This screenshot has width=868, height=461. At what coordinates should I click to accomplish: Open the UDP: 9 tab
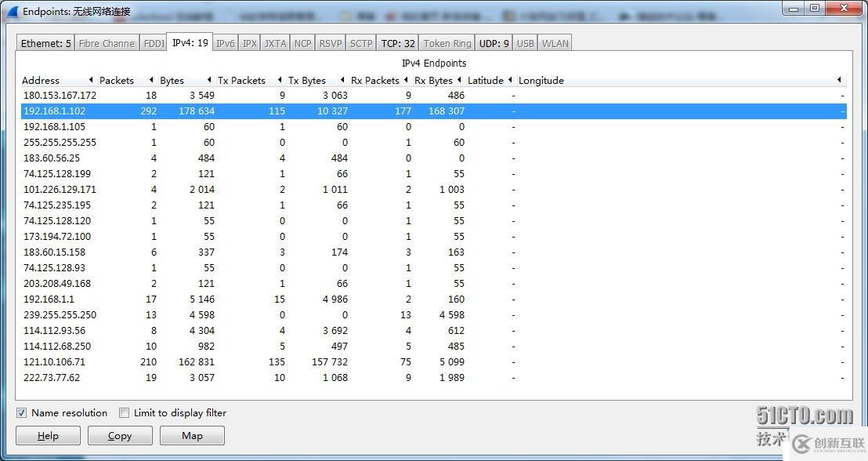(x=494, y=43)
